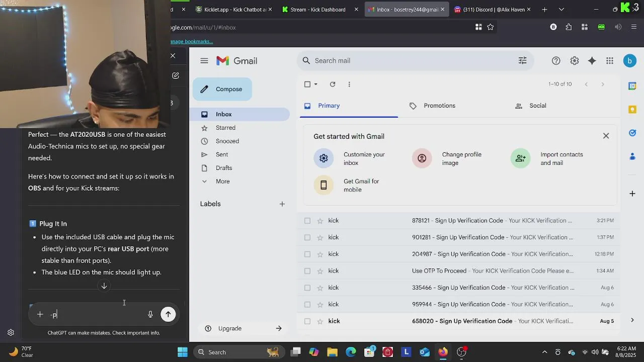
Task: Open the Google account avatar 'b'
Action: click(x=629, y=61)
